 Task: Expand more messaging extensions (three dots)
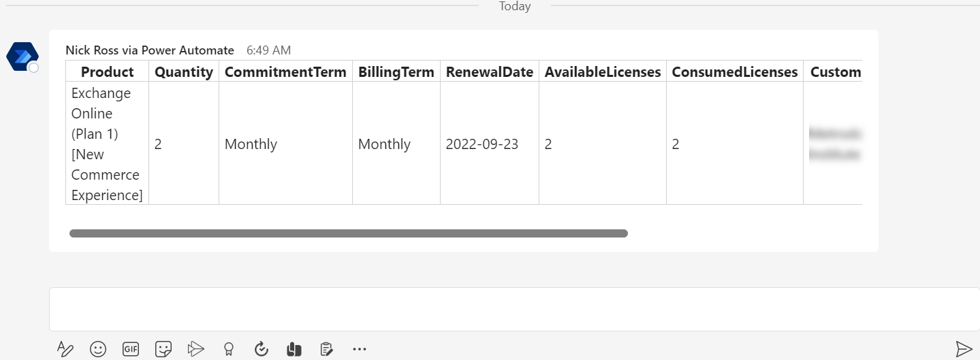tap(360, 349)
